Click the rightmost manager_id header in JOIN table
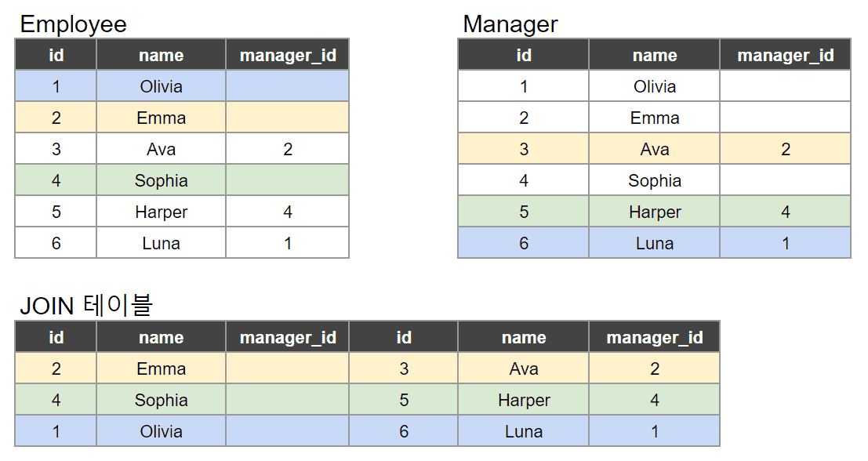 coord(654,337)
